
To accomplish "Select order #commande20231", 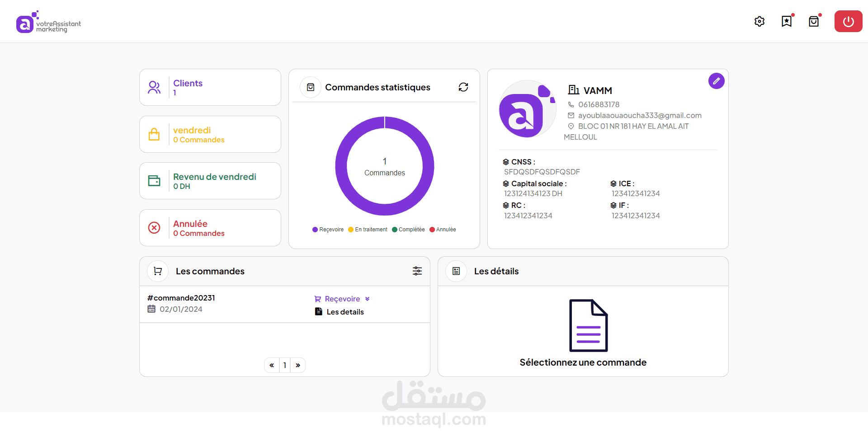I will point(181,298).
